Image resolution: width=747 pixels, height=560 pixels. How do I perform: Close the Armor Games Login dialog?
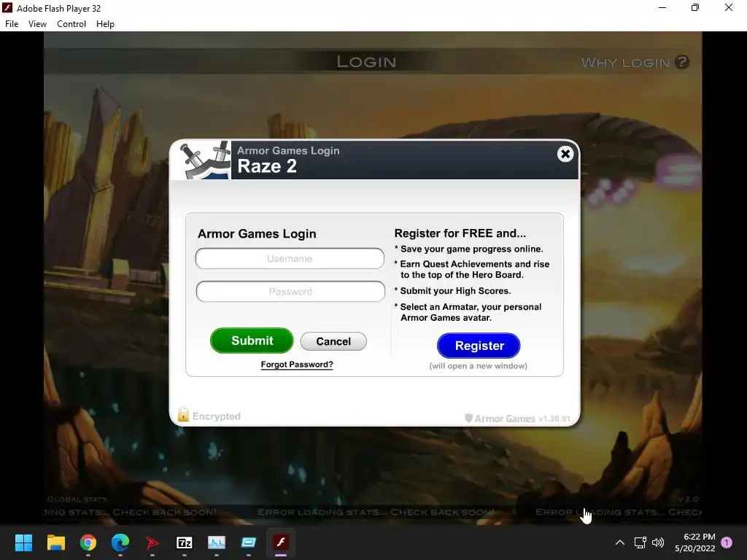pyautogui.click(x=565, y=154)
